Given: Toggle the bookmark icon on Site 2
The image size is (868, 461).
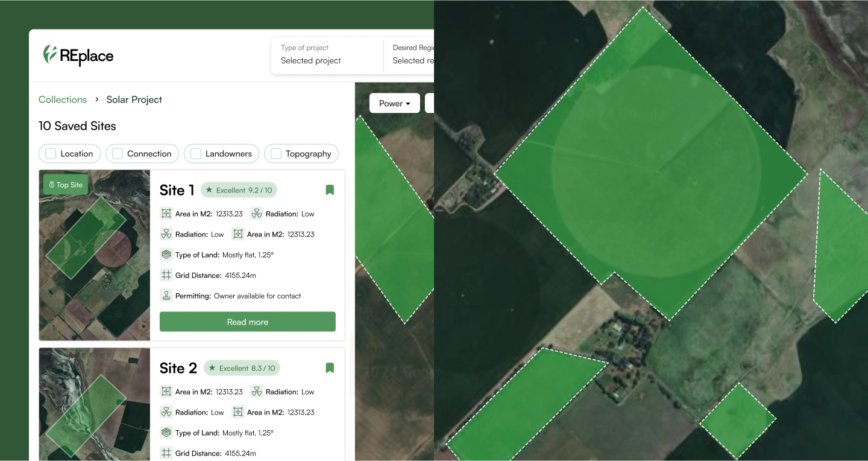Looking at the screenshot, I should [x=330, y=368].
